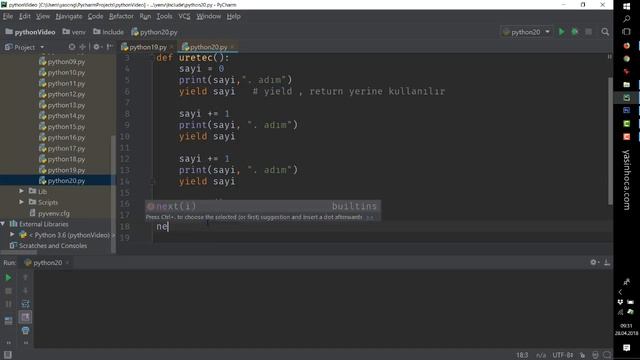The height and width of the screenshot is (360, 640).
Task: Expand the Scripts folder
Action: [x=22, y=202]
